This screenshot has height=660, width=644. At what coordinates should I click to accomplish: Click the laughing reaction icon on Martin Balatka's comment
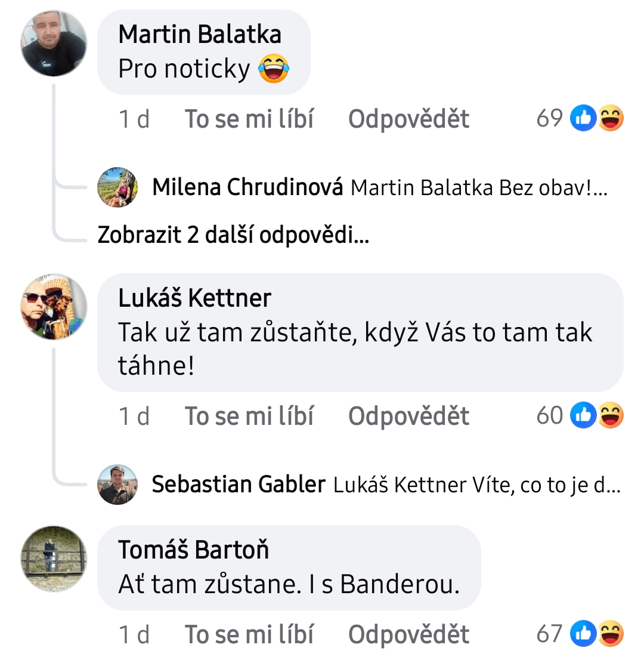(x=611, y=118)
